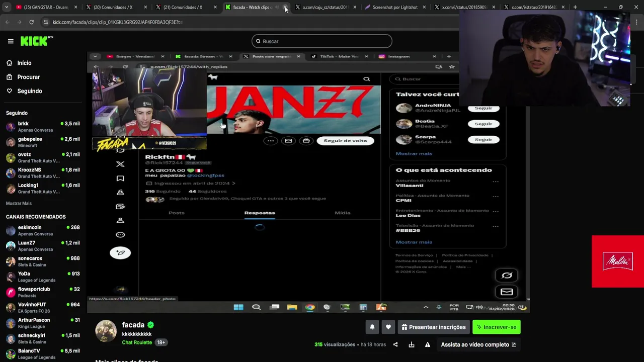The width and height of the screenshot is (644, 362).
Task: Open followed channel brkk
Action: point(43,127)
